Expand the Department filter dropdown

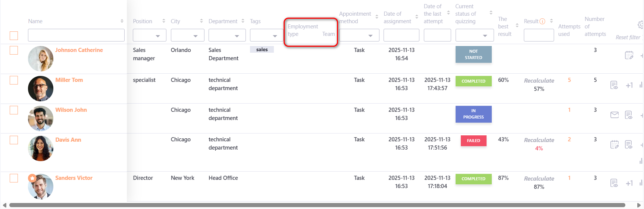click(227, 36)
